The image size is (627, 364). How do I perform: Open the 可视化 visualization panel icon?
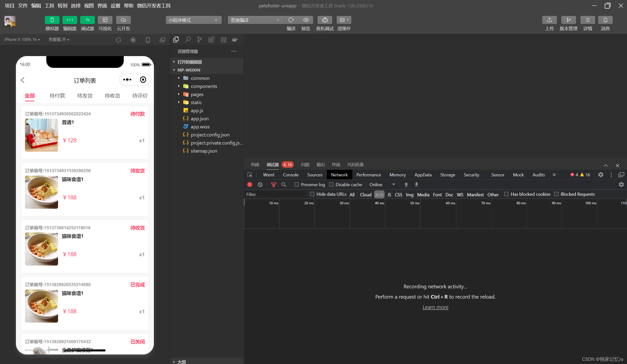pos(105,20)
